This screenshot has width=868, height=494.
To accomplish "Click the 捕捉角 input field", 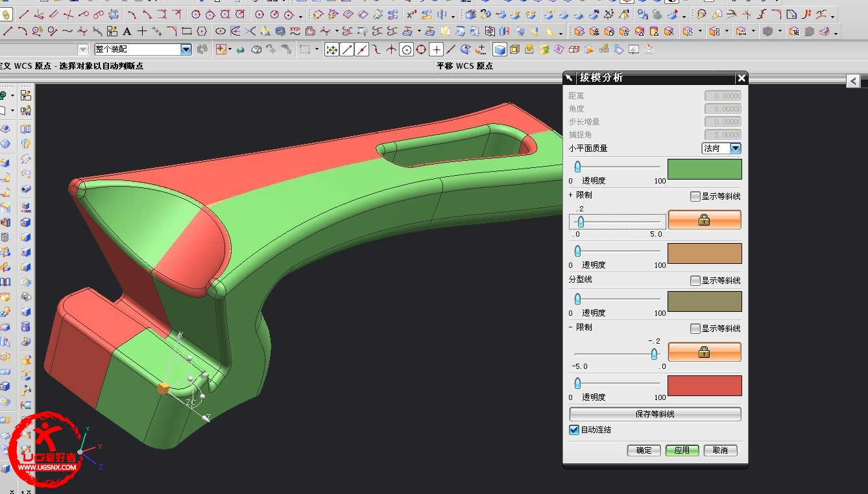I will 723,135.
